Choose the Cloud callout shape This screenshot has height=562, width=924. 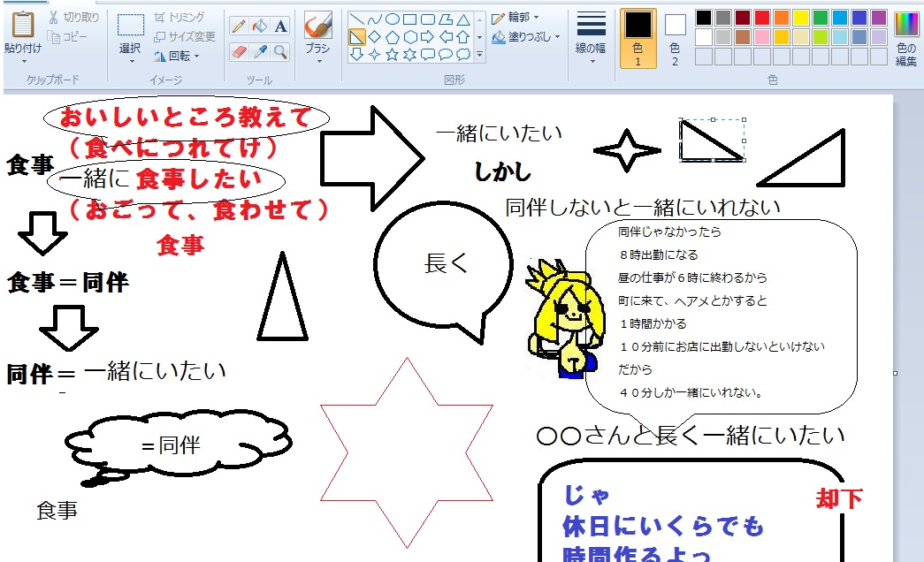click(463, 55)
